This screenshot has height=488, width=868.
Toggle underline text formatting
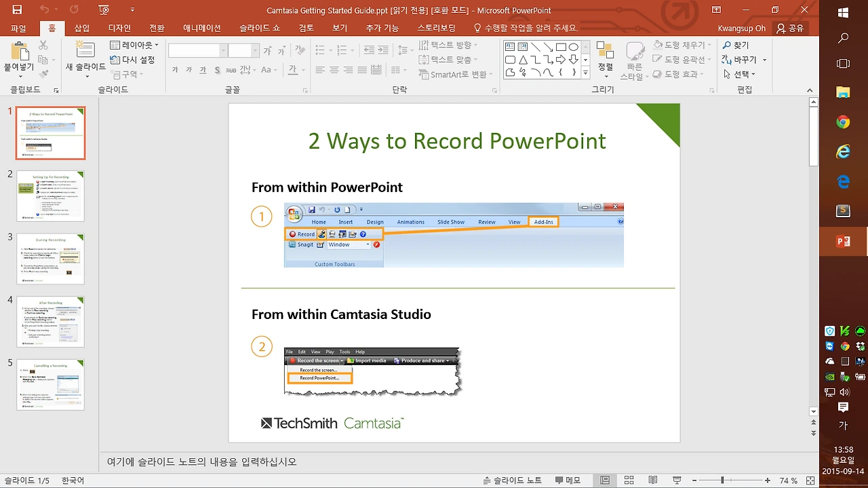point(203,70)
